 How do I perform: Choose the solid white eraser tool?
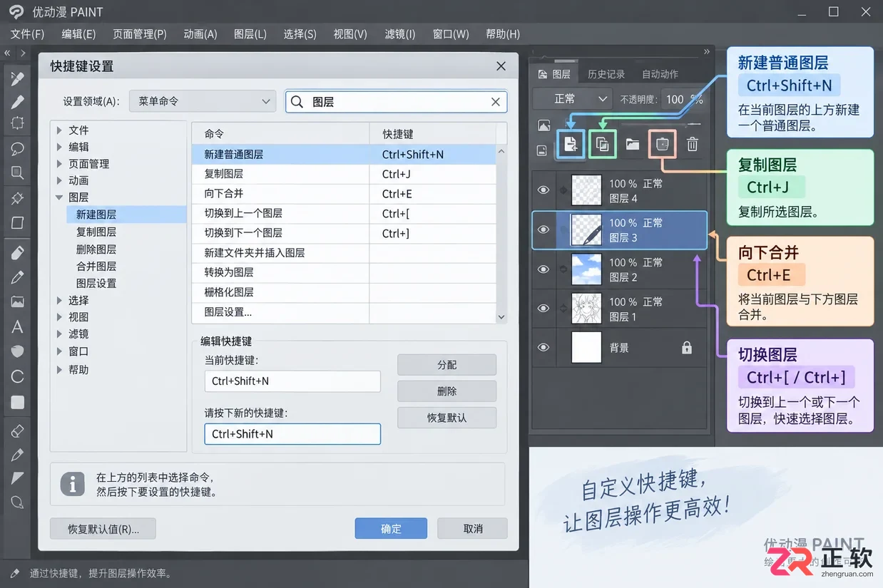(x=17, y=252)
